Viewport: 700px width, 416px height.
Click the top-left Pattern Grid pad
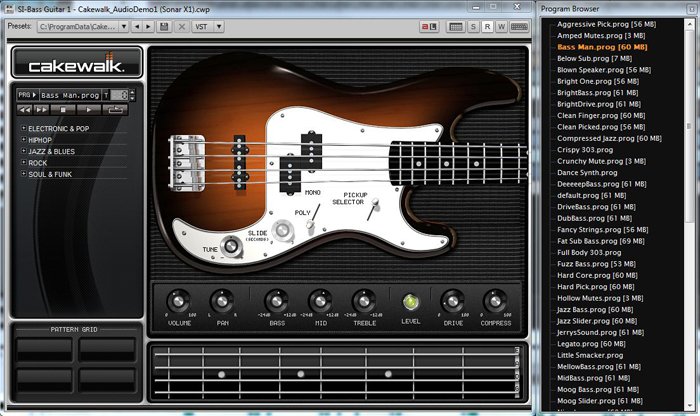(x=44, y=349)
